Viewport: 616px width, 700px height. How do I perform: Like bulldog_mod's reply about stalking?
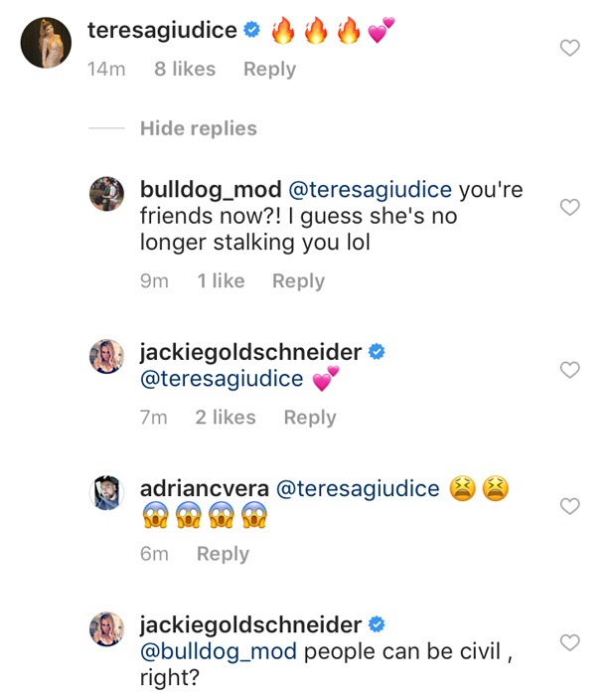(569, 208)
